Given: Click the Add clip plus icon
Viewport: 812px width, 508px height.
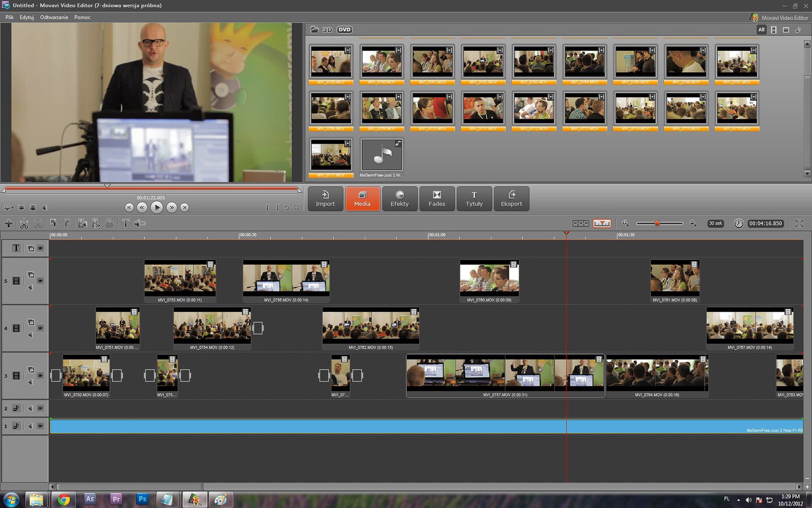Looking at the screenshot, I should pyautogui.click(x=9, y=224).
